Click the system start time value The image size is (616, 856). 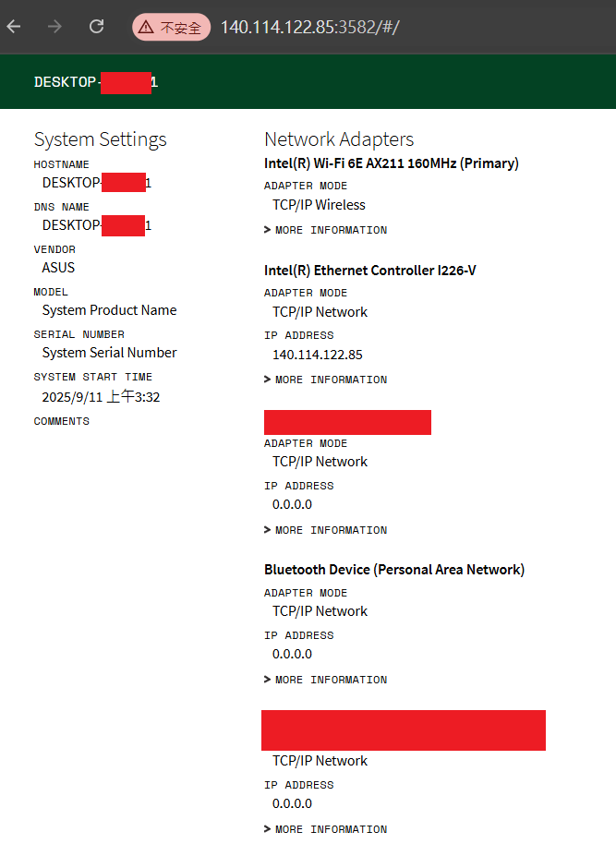click(x=101, y=397)
